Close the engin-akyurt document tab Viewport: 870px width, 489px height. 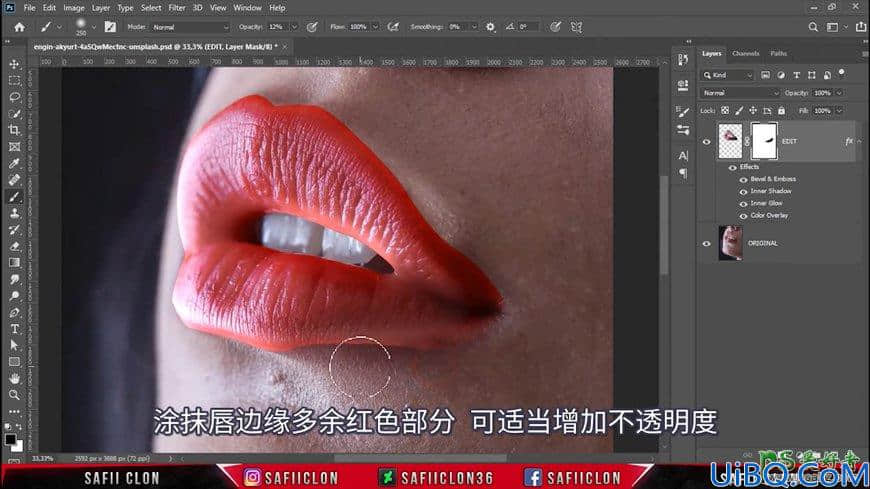[x=285, y=47]
